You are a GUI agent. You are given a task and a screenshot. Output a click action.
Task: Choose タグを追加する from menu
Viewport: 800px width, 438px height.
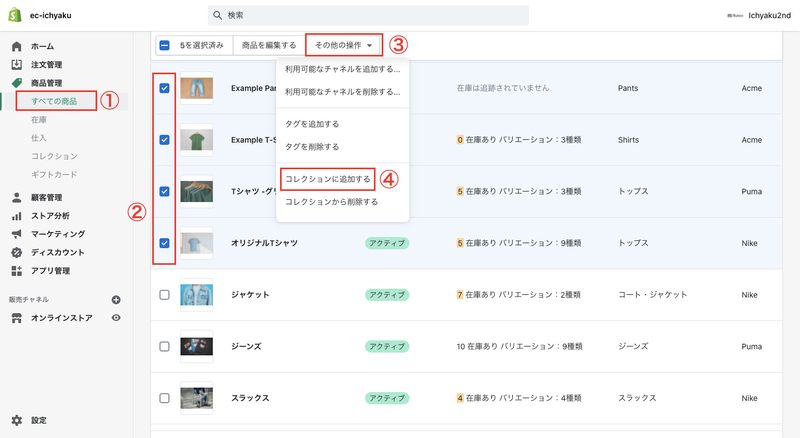point(312,124)
